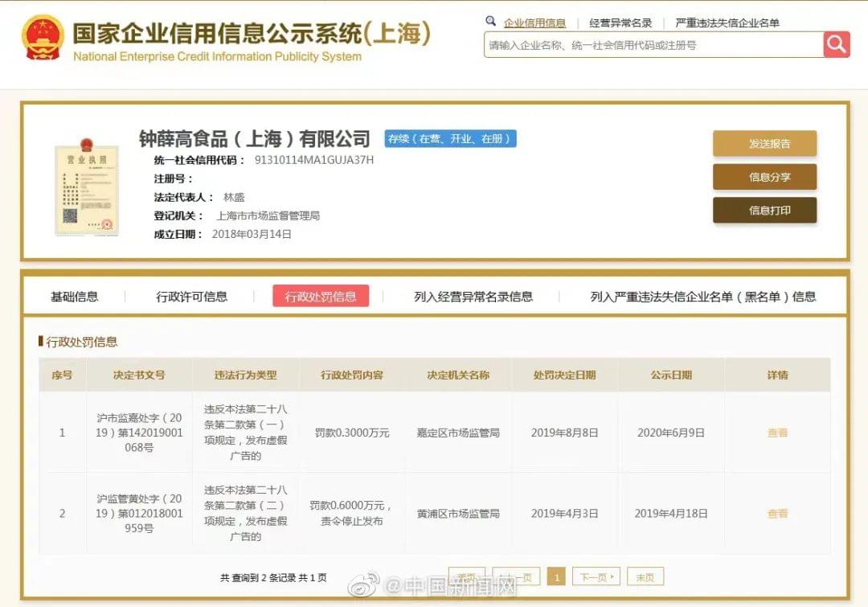
Task: Select the 企业信用信息 search category link
Action: click(x=534, y=23)
